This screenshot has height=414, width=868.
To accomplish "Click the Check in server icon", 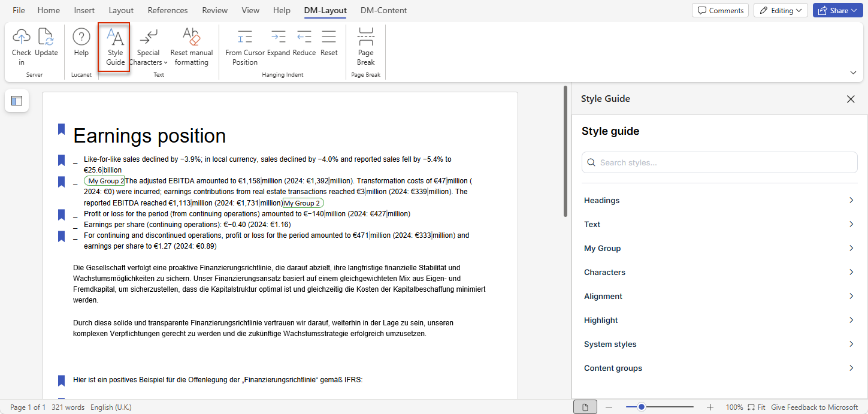I will (x=21, y=47).
